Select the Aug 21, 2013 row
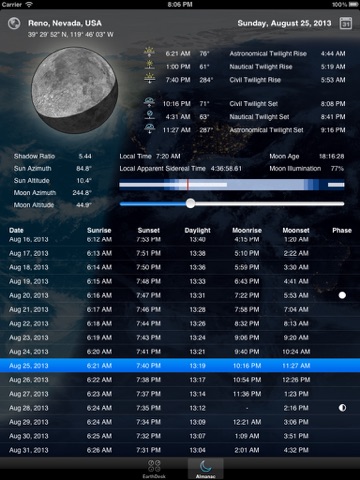Screen dimensions: 360x480 click(180, 310)
